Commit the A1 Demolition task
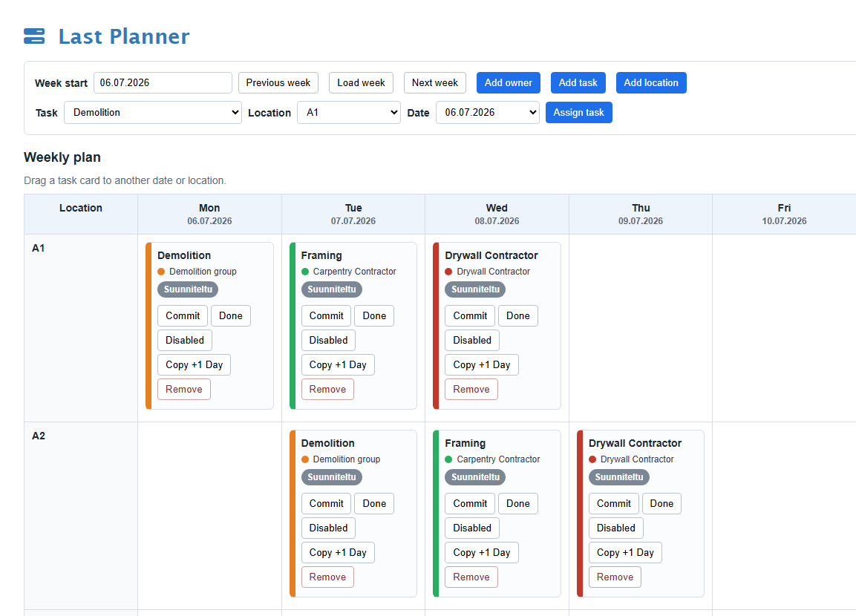This screenshot has width=856, height=616. 183,316
